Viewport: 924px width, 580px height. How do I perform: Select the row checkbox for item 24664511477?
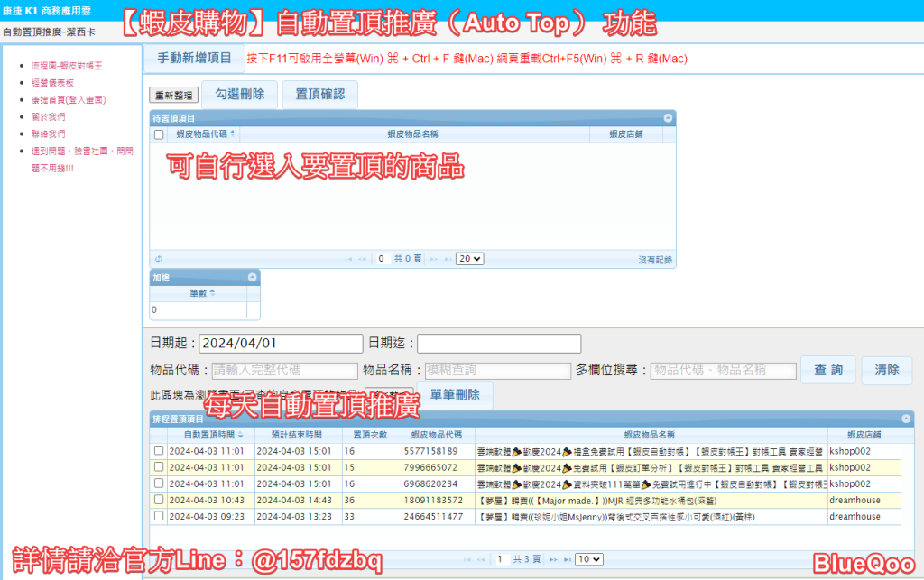(x=159, y=517)
